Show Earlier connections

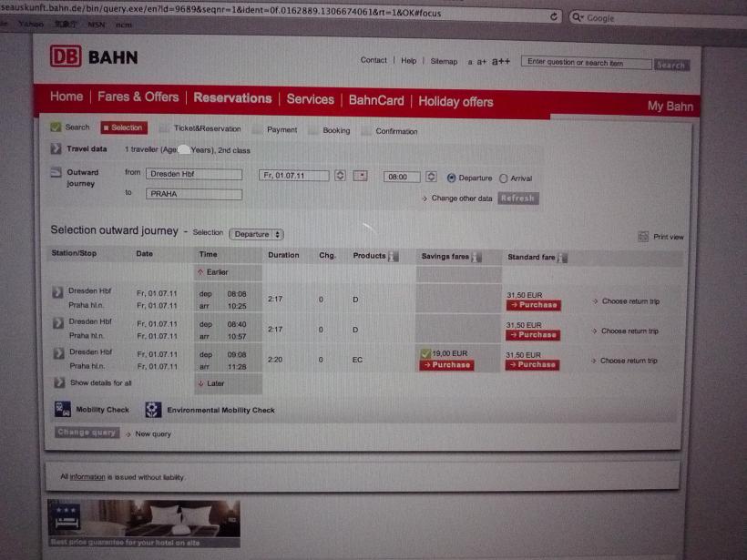pos(213,272)
